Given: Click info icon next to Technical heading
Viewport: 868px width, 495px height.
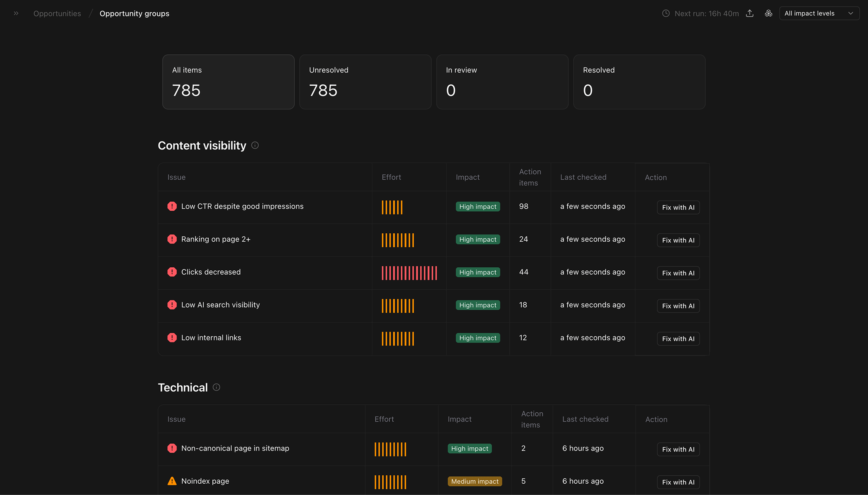Looking at the screenshot, I should click(x=216, y=387).
